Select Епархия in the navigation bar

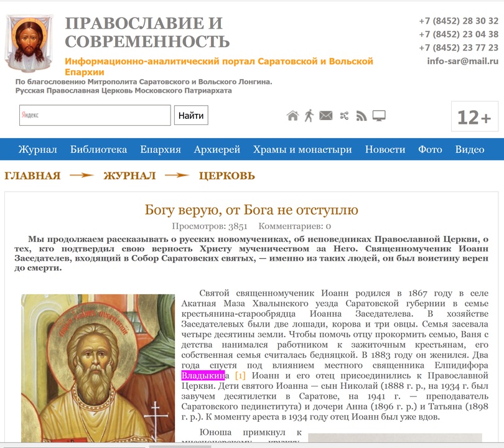161,149
